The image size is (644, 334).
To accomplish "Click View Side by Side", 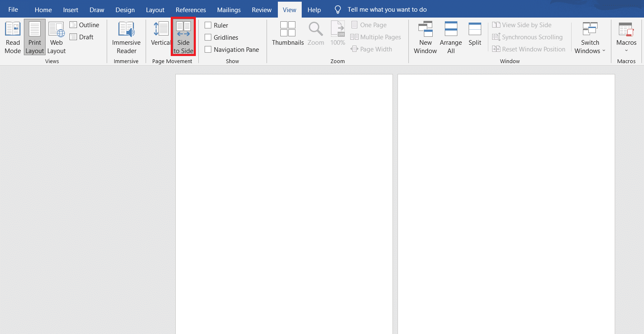I will pos(522,25).
